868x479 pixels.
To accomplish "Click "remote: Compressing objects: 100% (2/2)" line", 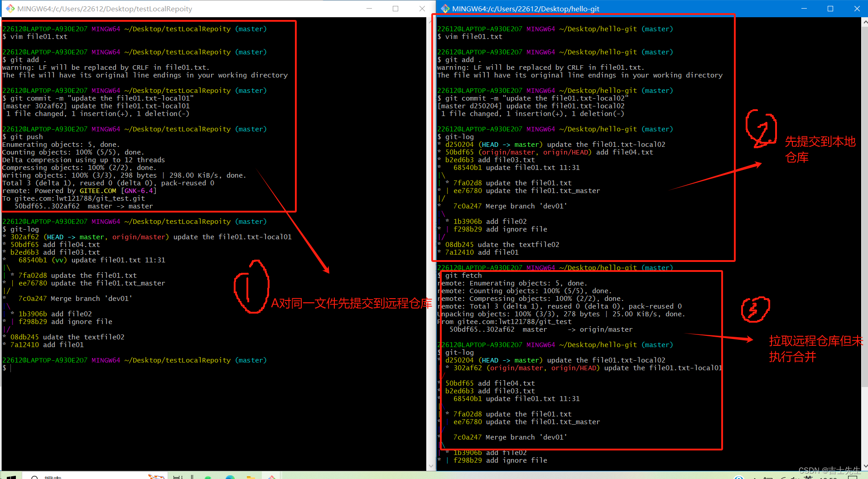I will [x=530, y=299].
